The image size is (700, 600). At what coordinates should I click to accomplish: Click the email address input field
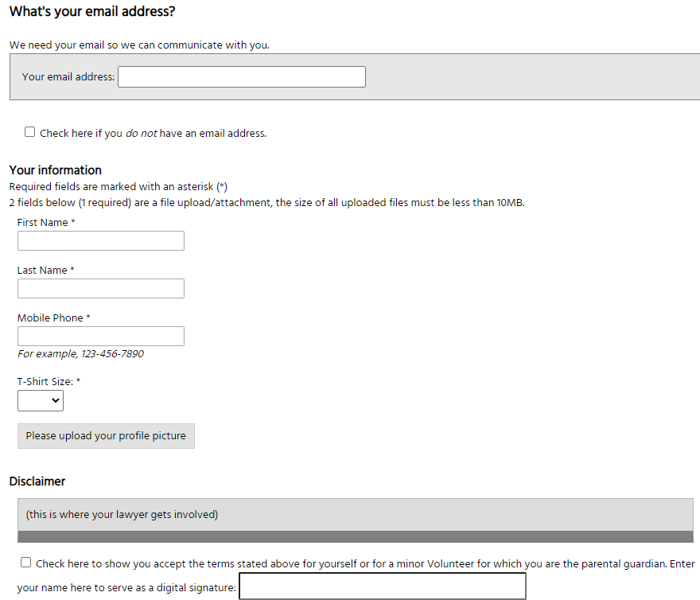tap(241, 77)
